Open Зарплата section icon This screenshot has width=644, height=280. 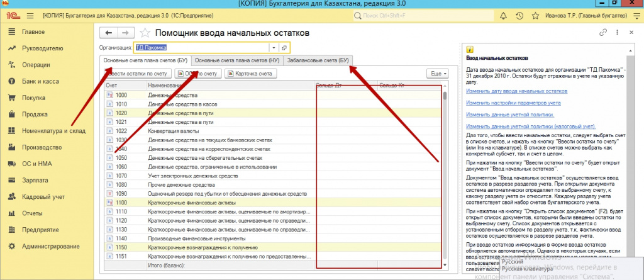(11, 180)
